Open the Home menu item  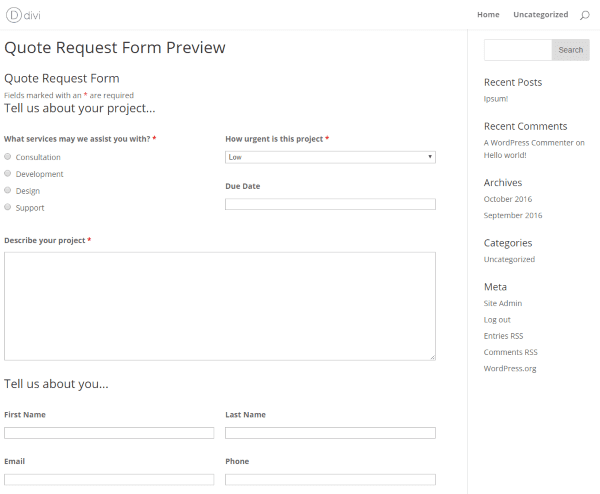click(x=488, y=15)
